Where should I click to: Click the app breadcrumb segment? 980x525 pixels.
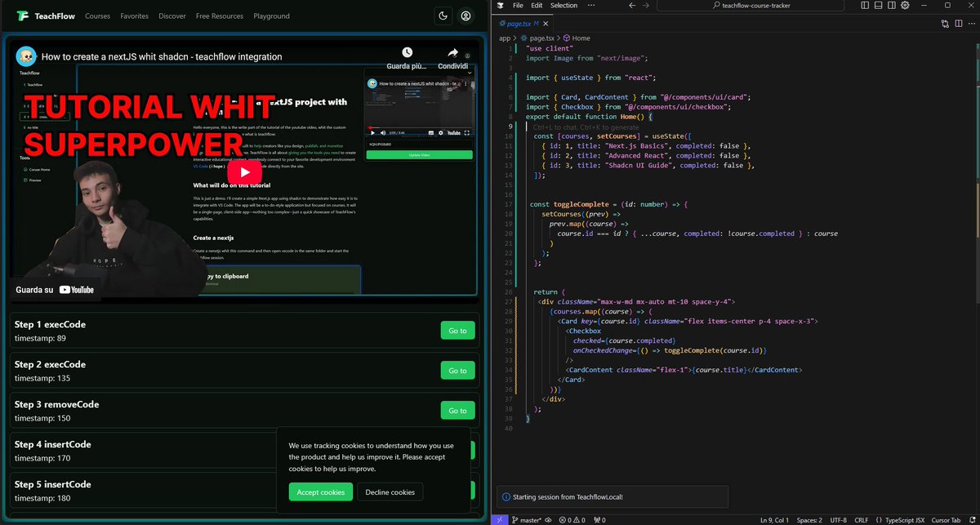coord(505,38)
